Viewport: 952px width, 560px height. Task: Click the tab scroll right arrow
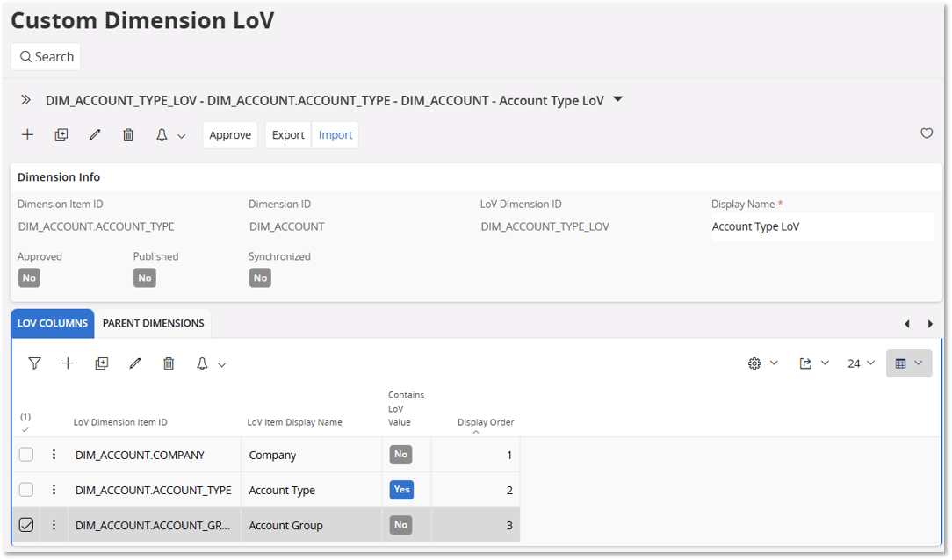coord(930,324)
